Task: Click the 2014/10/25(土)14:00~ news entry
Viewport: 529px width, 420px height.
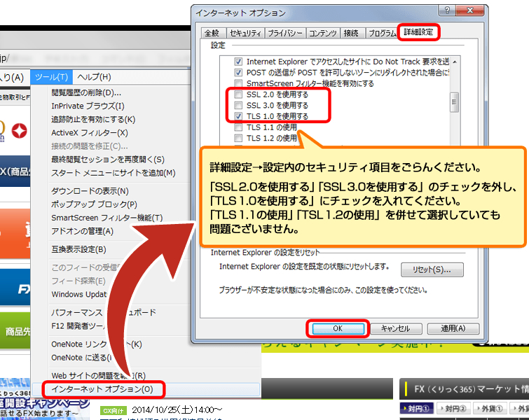Action: pyautogui.click(x=177, y=410)
